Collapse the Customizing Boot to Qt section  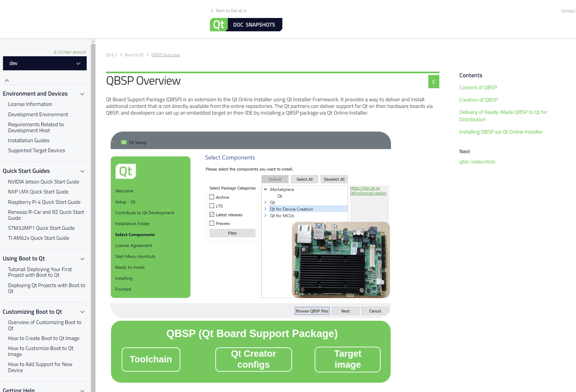click(82, 312)
